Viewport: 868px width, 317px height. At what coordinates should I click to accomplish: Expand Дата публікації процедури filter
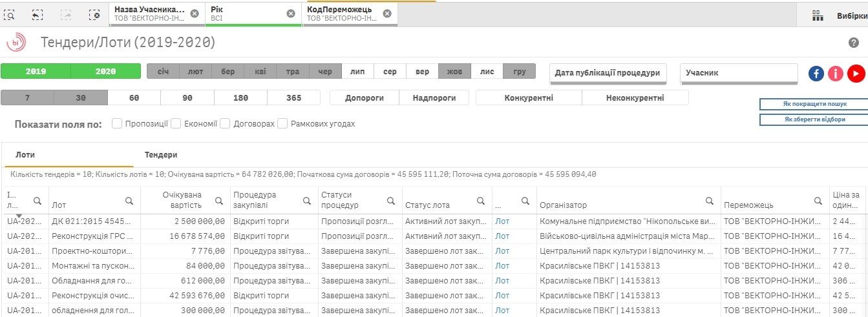click(x=608, y=73)
